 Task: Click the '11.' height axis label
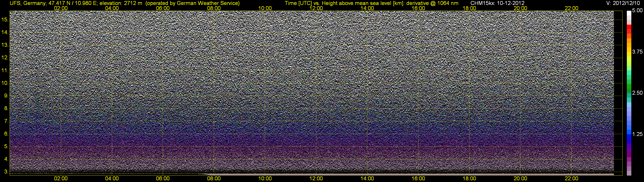click(5, 71)
